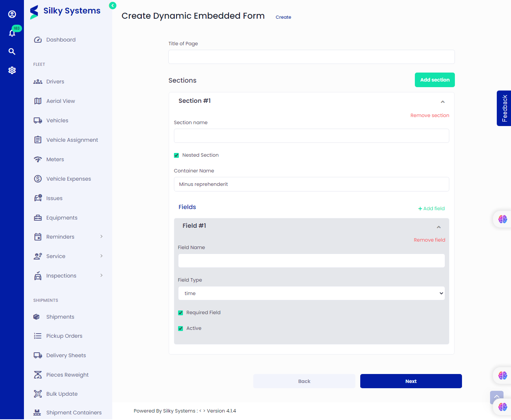Click the Silky Systems logo
Image resolution: width=511 pixels, height=420 pixels.
click(65, 11)
